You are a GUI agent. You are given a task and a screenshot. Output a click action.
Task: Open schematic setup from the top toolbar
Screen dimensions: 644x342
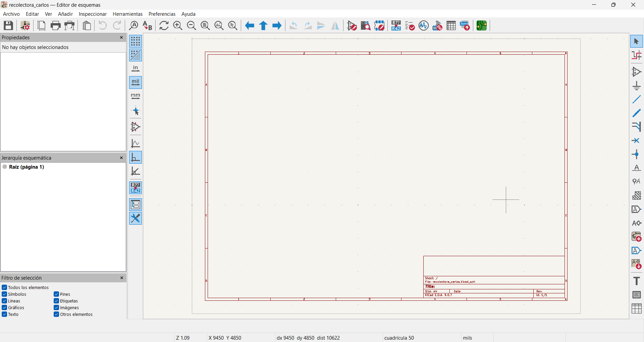tap(25, 25)
